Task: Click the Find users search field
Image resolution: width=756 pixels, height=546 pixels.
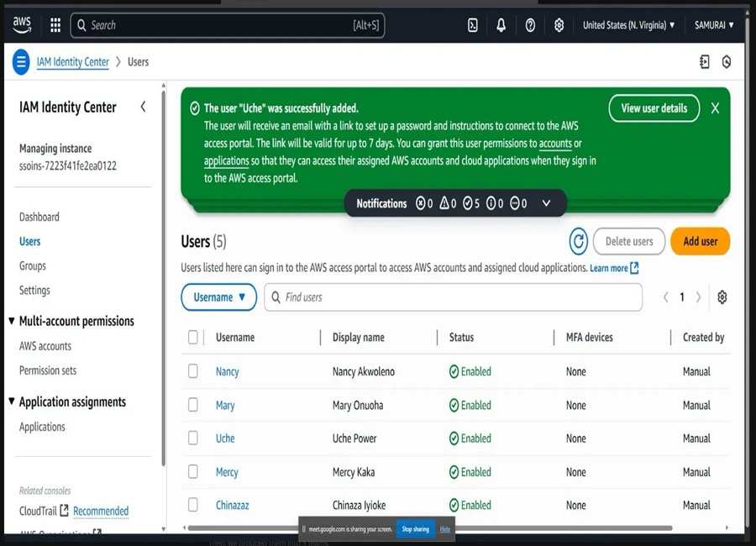Action: pos(454,297)
